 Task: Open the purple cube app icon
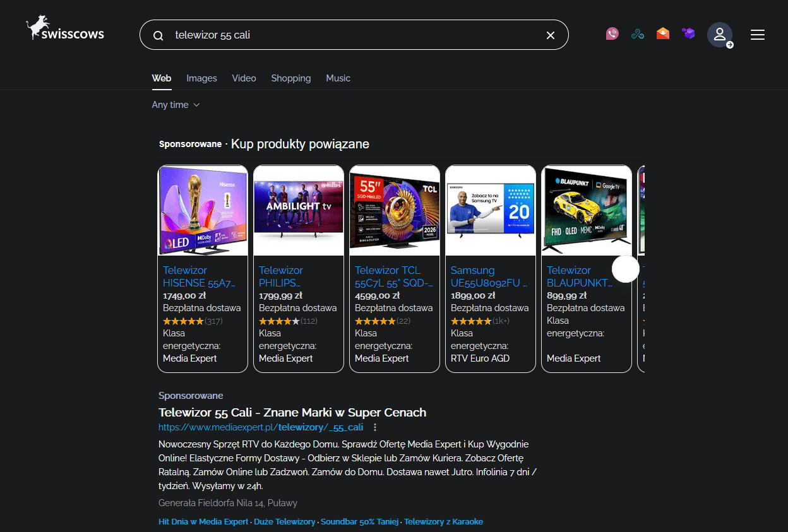(x=688, y=33)
